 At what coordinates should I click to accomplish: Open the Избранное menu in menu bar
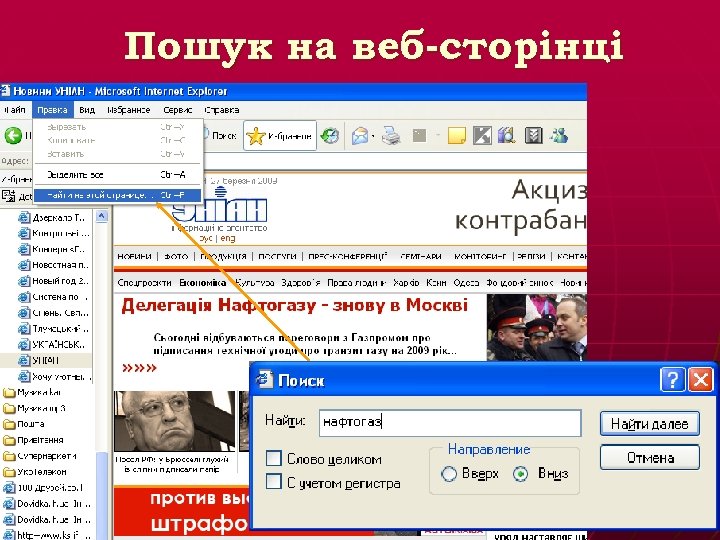[129, 110]
